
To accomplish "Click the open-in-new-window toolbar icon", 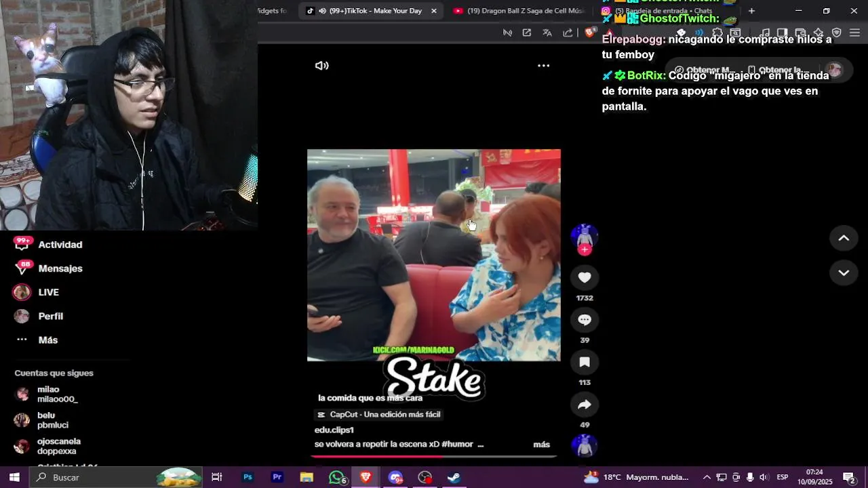I will [x=527, y=33].
